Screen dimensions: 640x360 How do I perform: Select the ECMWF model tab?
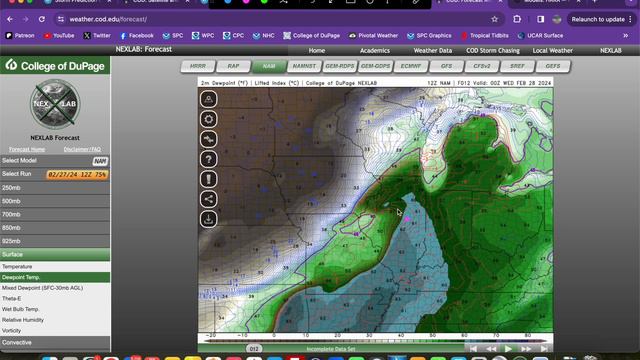tap(411, 66)
